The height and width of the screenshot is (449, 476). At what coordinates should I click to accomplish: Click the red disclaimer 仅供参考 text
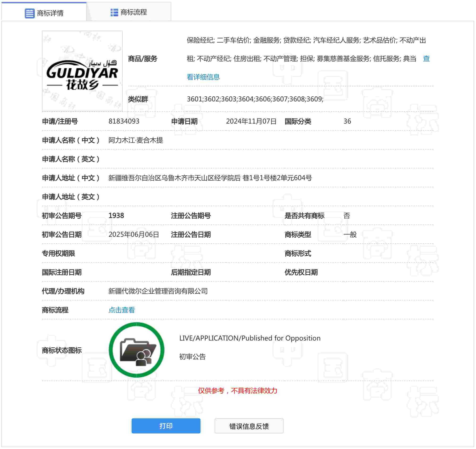pos(237,391)
